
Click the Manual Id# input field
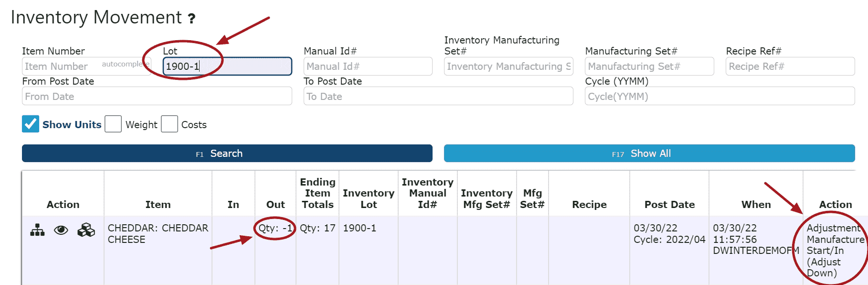[368, 66]
